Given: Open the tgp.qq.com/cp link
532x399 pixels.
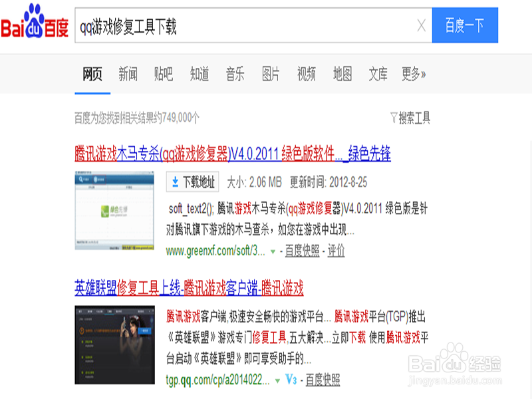Looking at the screenshot, I should point(218,380).
